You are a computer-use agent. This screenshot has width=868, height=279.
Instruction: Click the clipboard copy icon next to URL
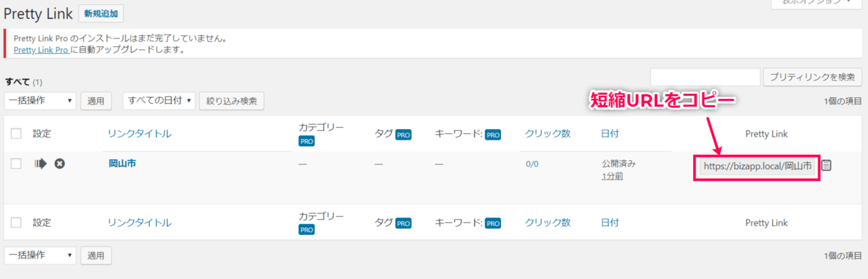click(x=826, y=165)
